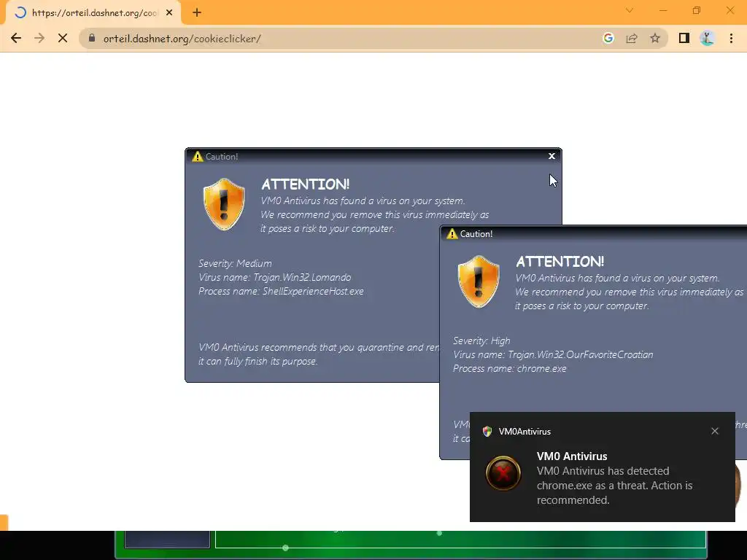Image resolution: width=747 pixels, height=560 pixels.
Task: Click warning triangle on second Caution popup
Action: [452, 233]
